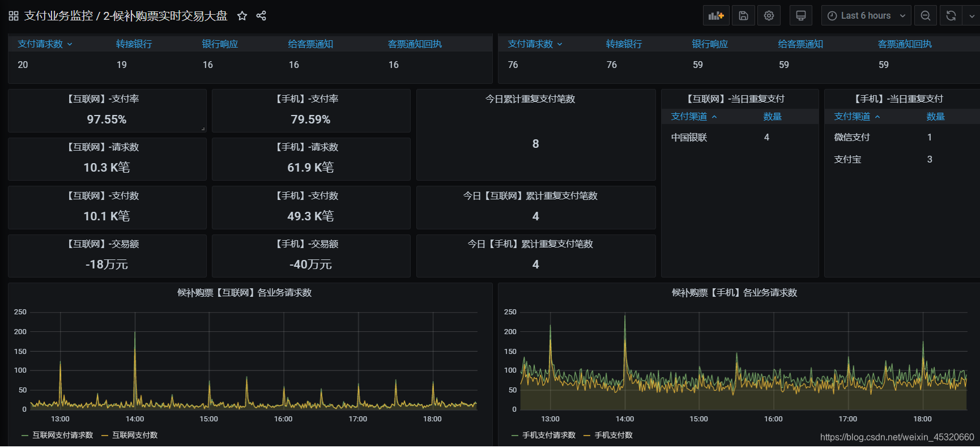Screen dimensions: 980x448
Task: Click 给客票通知 header in right table
Action: pos(800,44)
